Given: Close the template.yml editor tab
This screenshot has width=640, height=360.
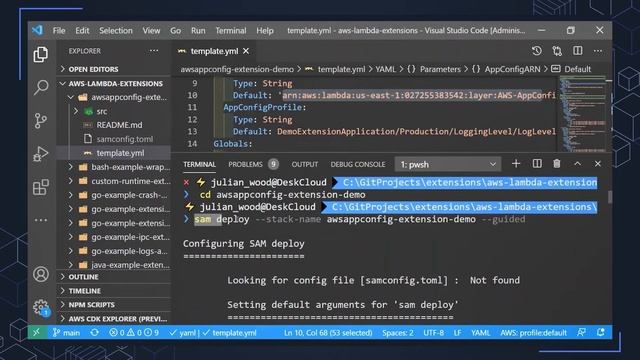Looking at the screenshot, I should tap(246, 51).
